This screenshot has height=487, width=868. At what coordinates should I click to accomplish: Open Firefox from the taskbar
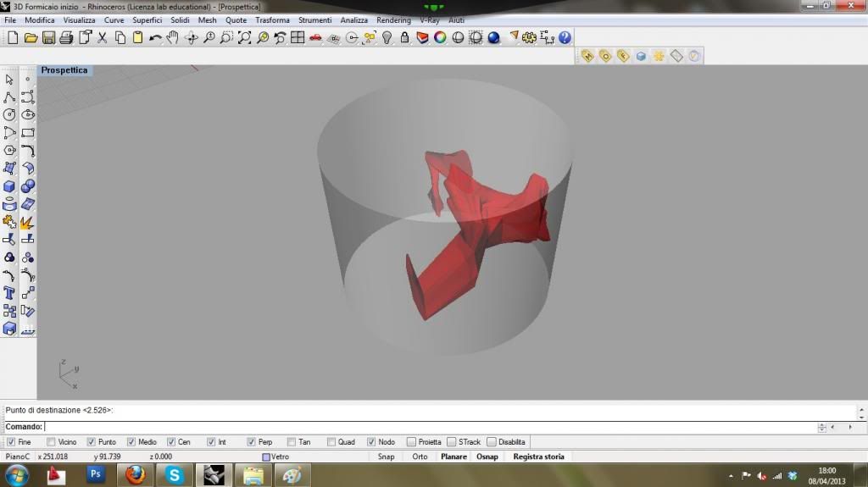tap(135, 475)
